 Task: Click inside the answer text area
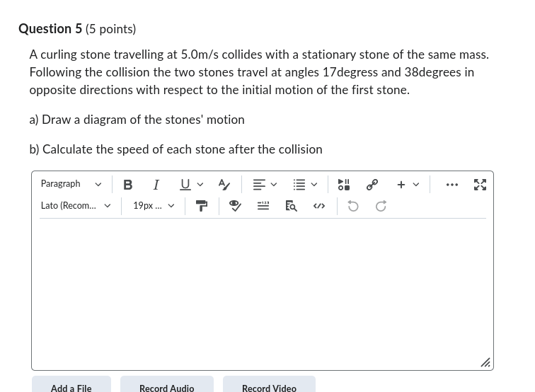click(263, 294)
